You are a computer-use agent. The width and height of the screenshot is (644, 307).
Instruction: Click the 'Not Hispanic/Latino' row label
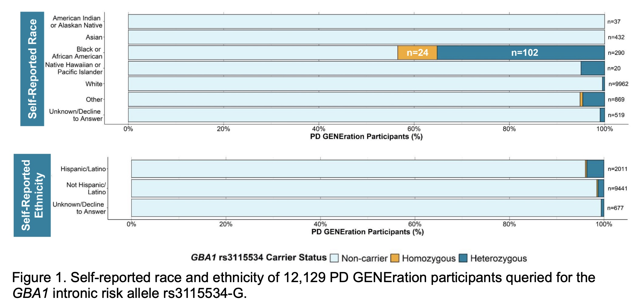pyautogui.click(x=86, y=188)
